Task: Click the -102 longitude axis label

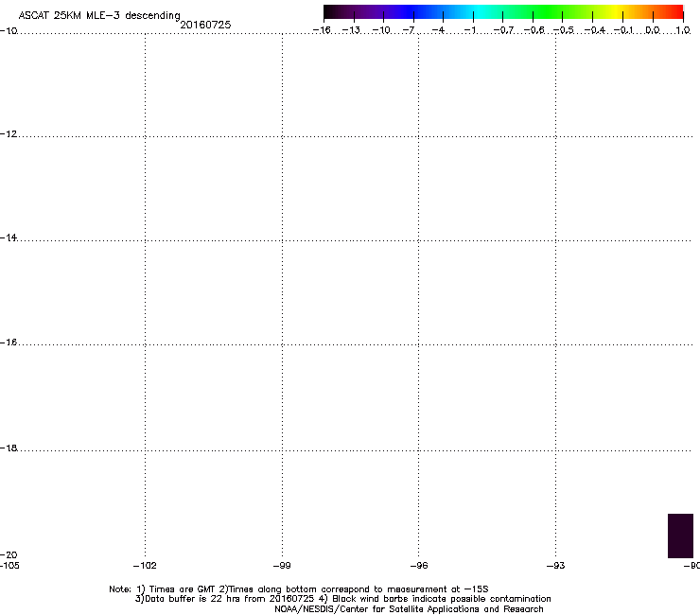Action: click(145, 566)
